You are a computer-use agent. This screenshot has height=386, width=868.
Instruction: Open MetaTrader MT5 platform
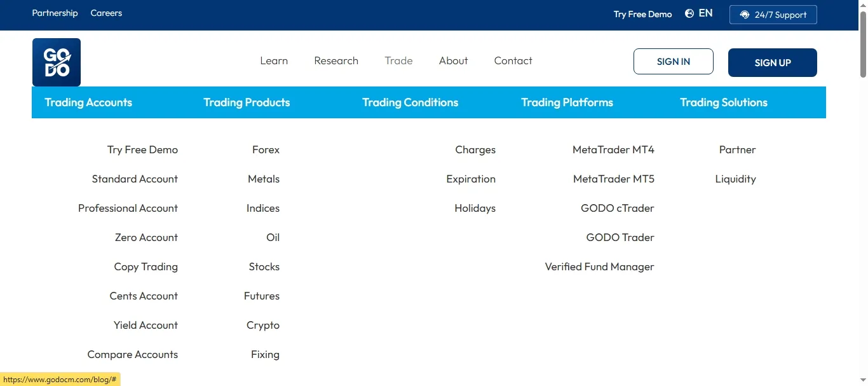tap(614, 179)
